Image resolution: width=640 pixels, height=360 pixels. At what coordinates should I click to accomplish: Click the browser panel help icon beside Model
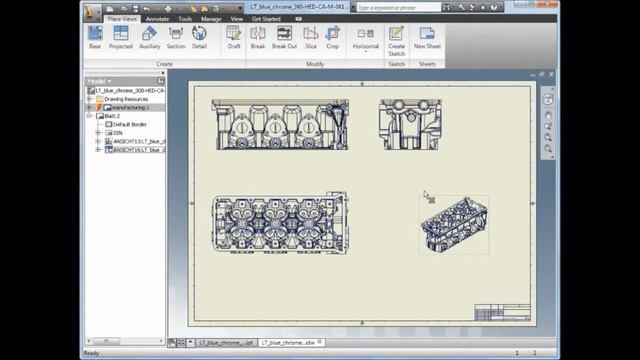pyautogui.click(x=160, y=81)
